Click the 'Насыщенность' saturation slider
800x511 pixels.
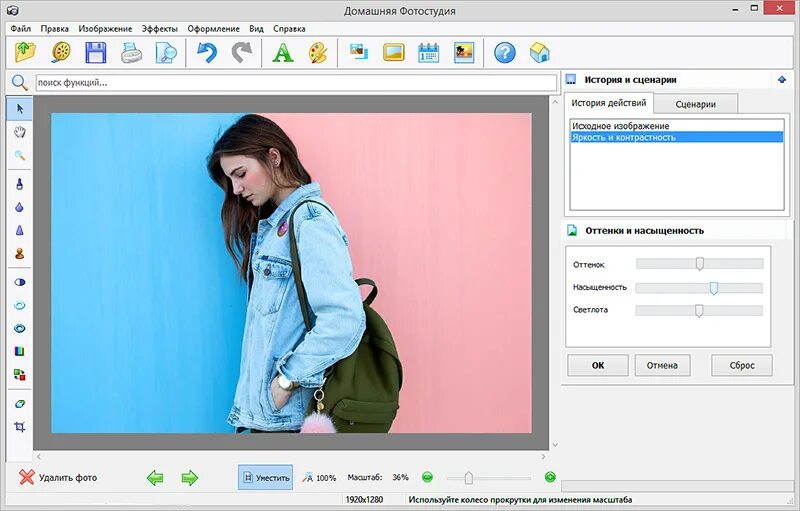click(x=713, y=288)
